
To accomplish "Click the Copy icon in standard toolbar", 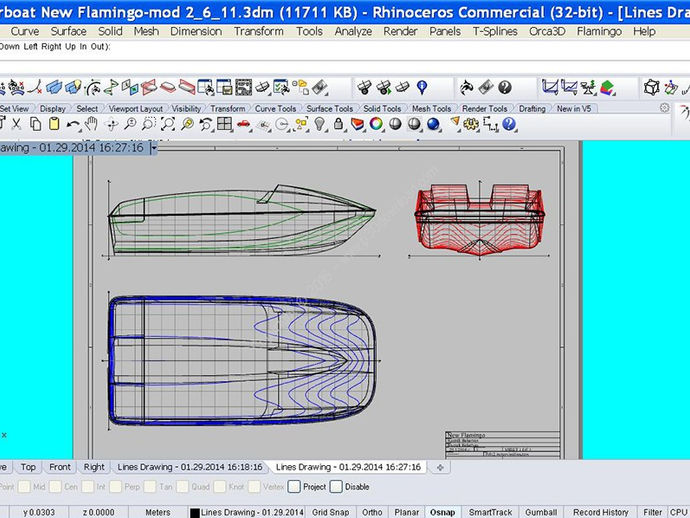I will point(35,124).
